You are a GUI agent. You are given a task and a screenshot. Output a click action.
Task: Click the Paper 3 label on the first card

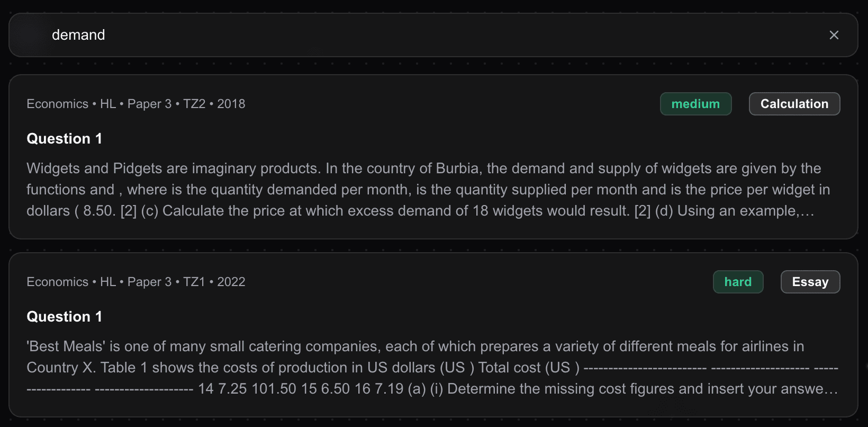149,103
